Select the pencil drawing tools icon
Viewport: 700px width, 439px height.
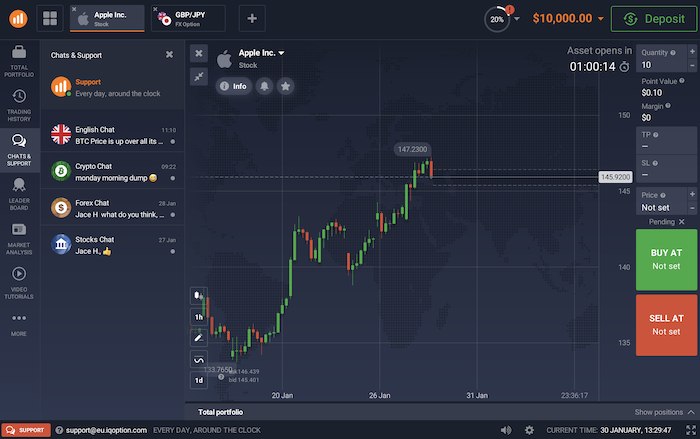(x=199, y=338)
